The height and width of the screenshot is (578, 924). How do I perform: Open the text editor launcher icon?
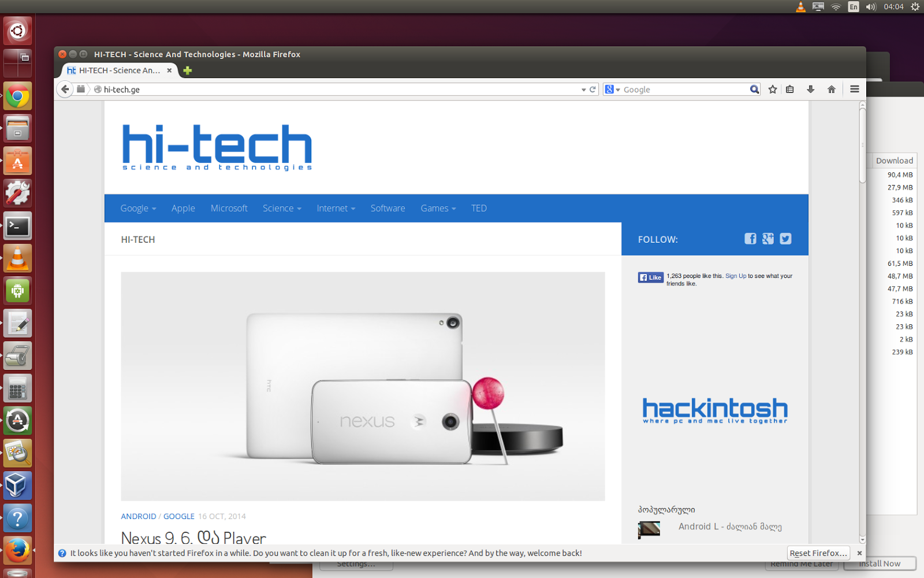17,323
